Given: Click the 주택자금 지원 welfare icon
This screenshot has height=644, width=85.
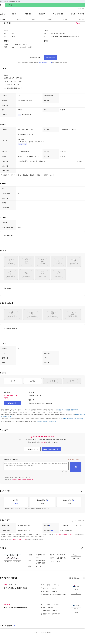Looking at the screenshot, I should [11, 274].
